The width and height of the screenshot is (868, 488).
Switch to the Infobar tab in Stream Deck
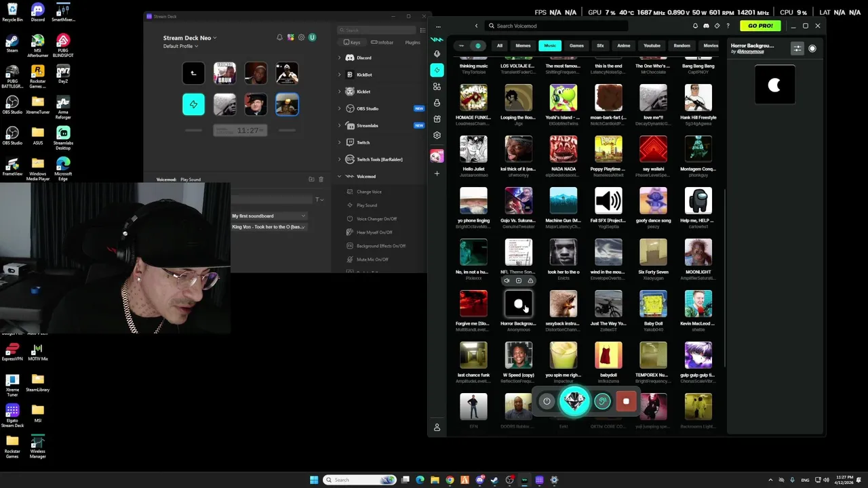pyautogui.click(x=382, y=43)
